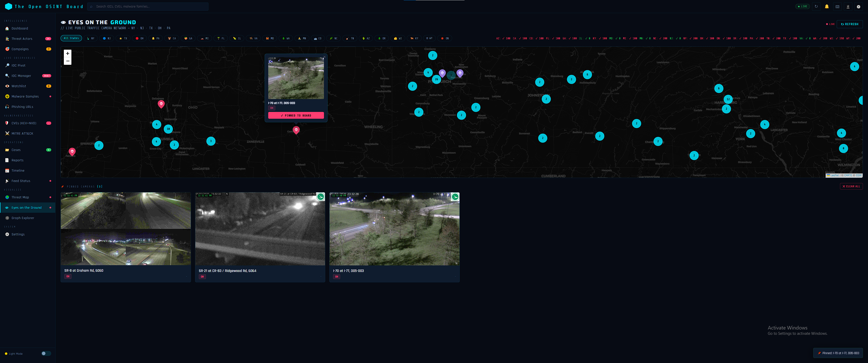Image resolution: width=868 pixels, height=363 pixels.
Task: Open Threat Actors in the sidebar
Action: (x=28, y=39)
